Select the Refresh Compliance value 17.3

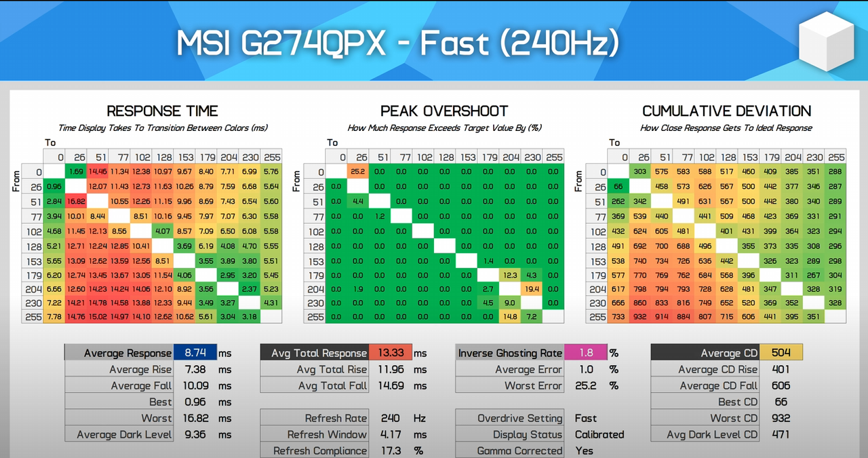390,451
